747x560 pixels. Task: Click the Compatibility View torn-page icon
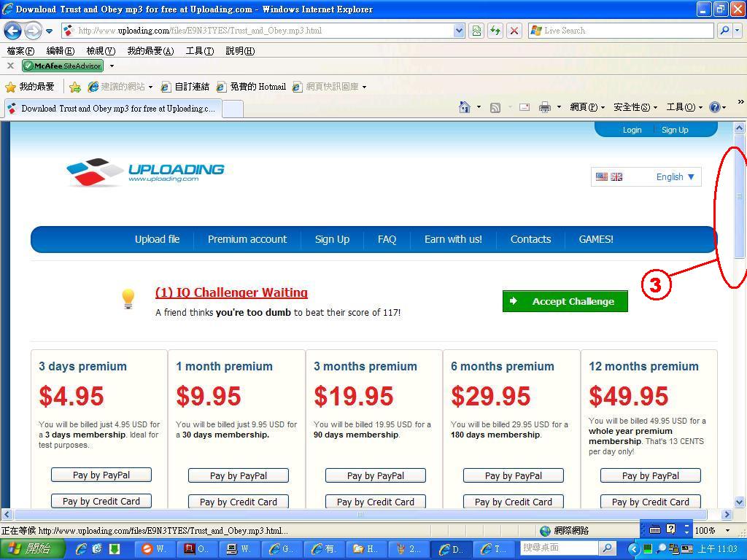[x=476, y=31]
